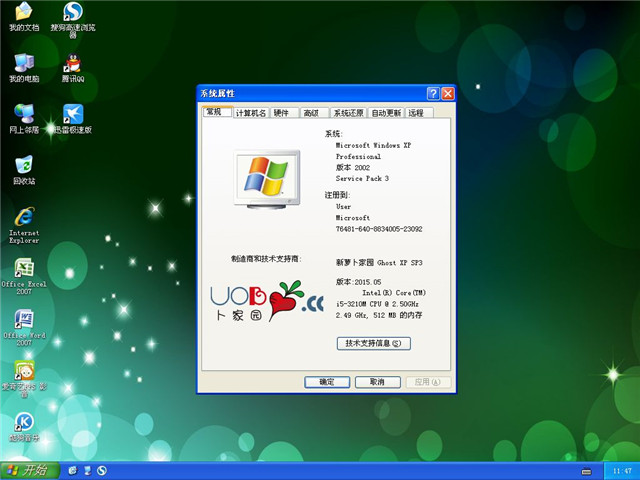
Task: Click the 'i5-3210M CPU @ 2.50GHz' text
Action: pos(377,304)
